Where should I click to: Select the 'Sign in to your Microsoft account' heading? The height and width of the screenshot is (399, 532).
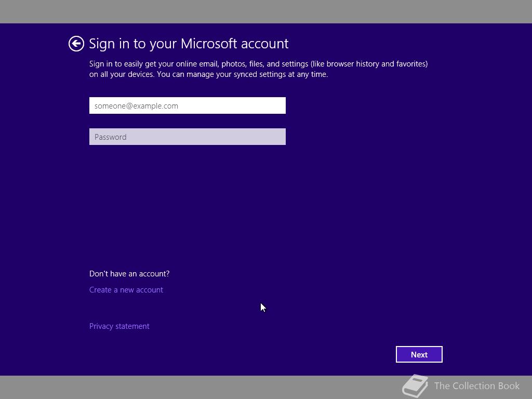tap(189, 44)
